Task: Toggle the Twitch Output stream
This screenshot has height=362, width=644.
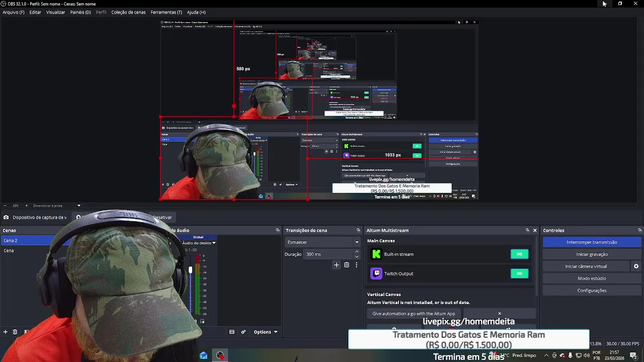Action: 520,274
